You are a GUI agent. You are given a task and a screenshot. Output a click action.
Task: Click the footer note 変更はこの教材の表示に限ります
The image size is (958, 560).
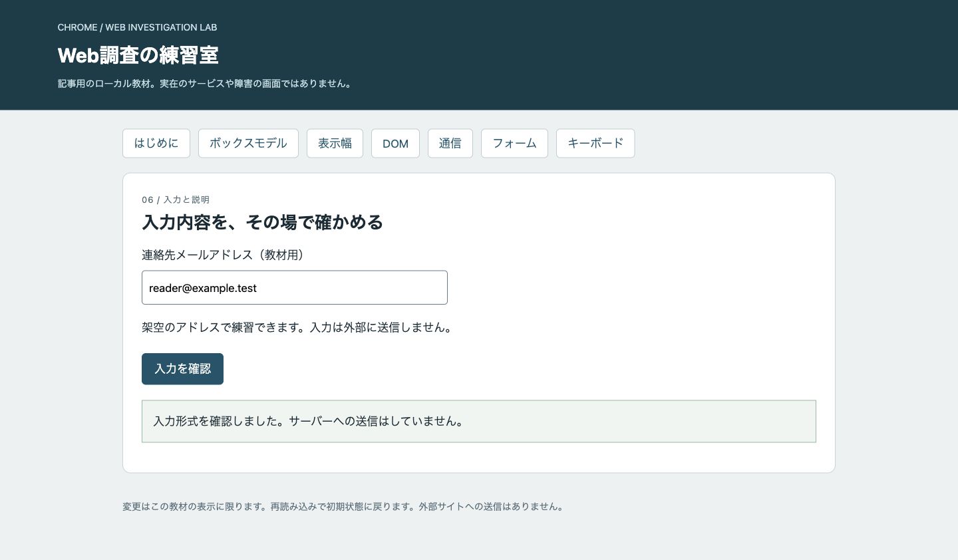coord(345,506)
